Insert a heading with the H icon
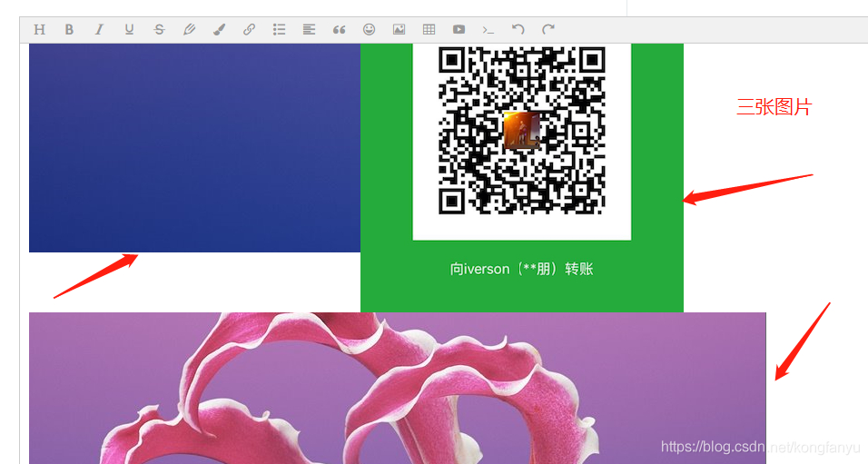 point(39,29)
